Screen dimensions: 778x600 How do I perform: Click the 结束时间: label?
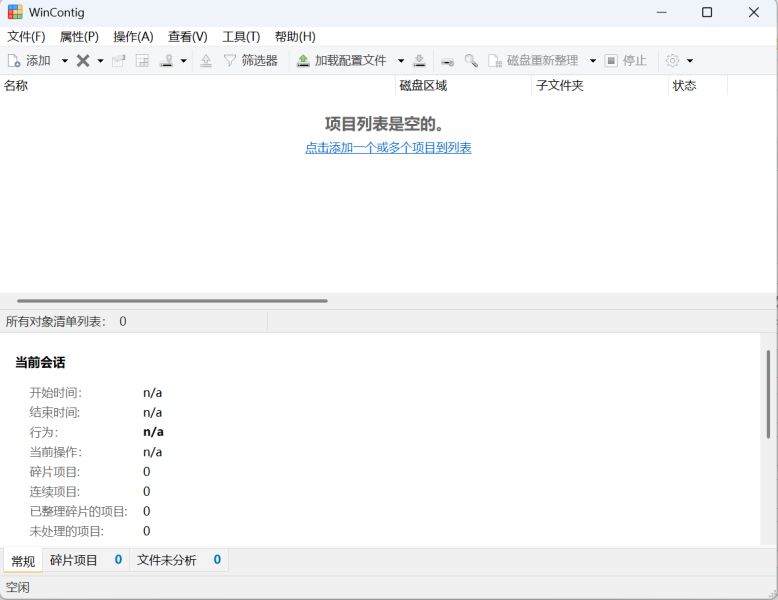tap(55, 413)
